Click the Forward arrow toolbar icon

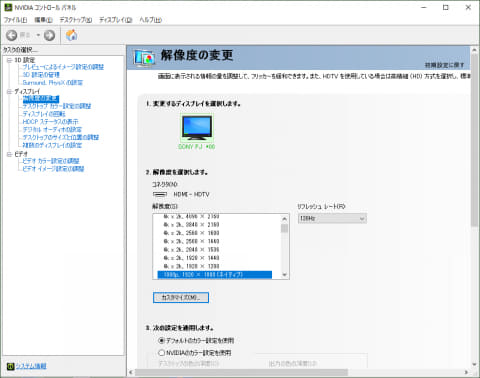[50, 35]
